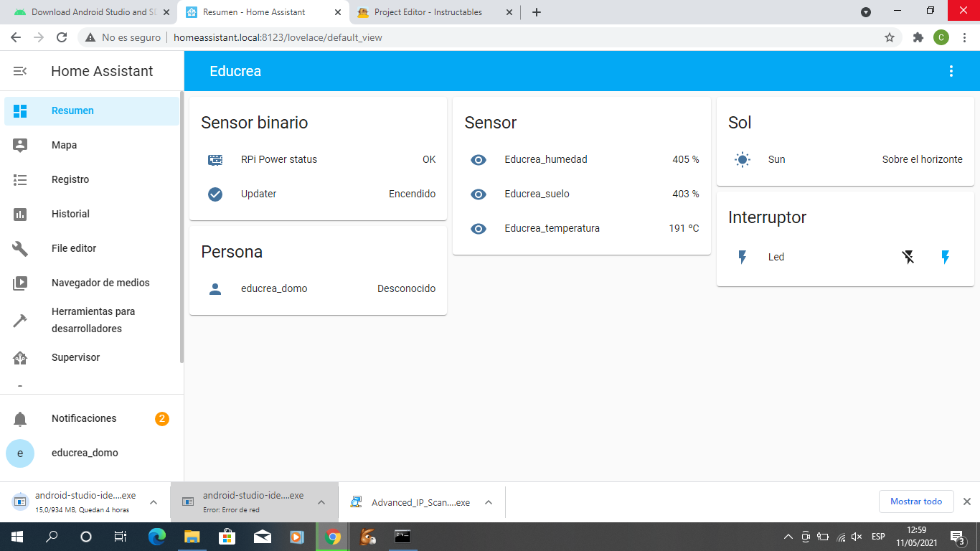This screenshot has height=551, width=980.
Task: Open the Notificaciones panel link
Action: (x=92, y=418)
